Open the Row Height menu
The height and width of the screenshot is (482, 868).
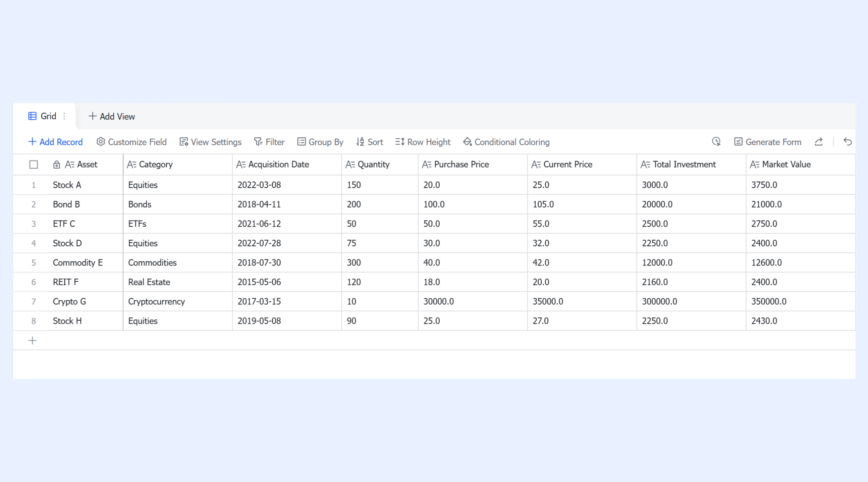pyautogui.click(x=423, y=142)
